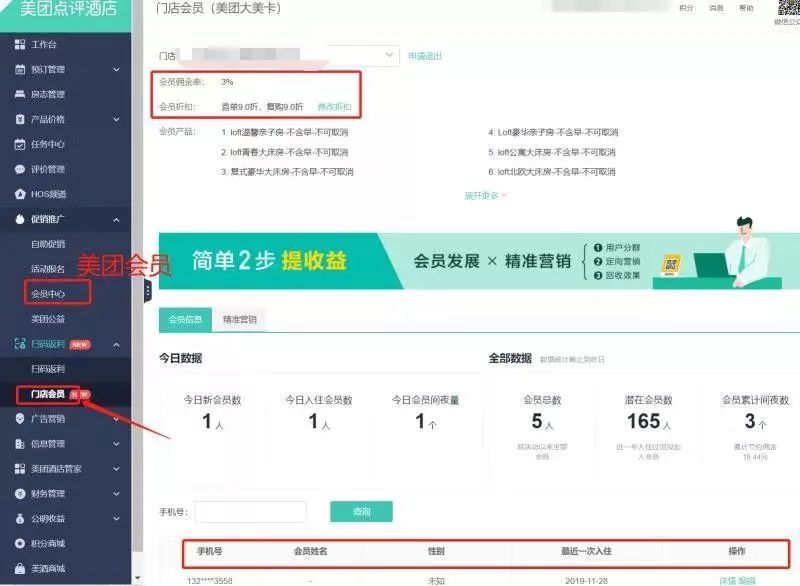Click the 美团点评酒店 logo title
Image resolution: width=800 pixels, height=586 pixels.
(x=68, y=9)
